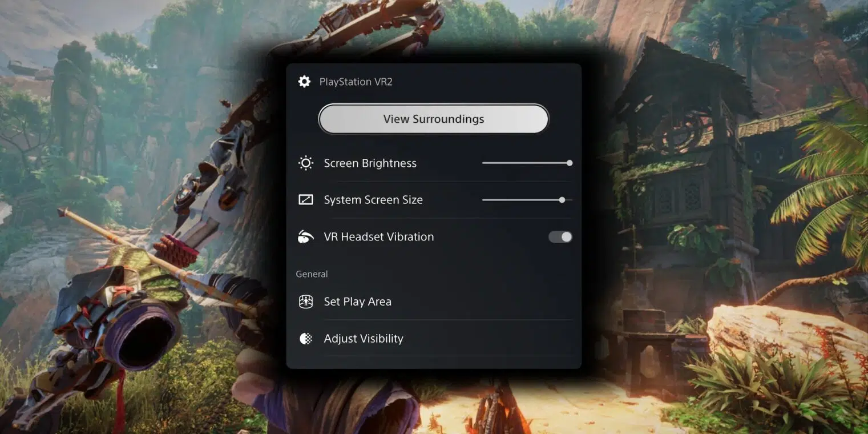868x434 pixels.
Task: Open the Adjust Visibility option
Action: click(x=434, y=339)
